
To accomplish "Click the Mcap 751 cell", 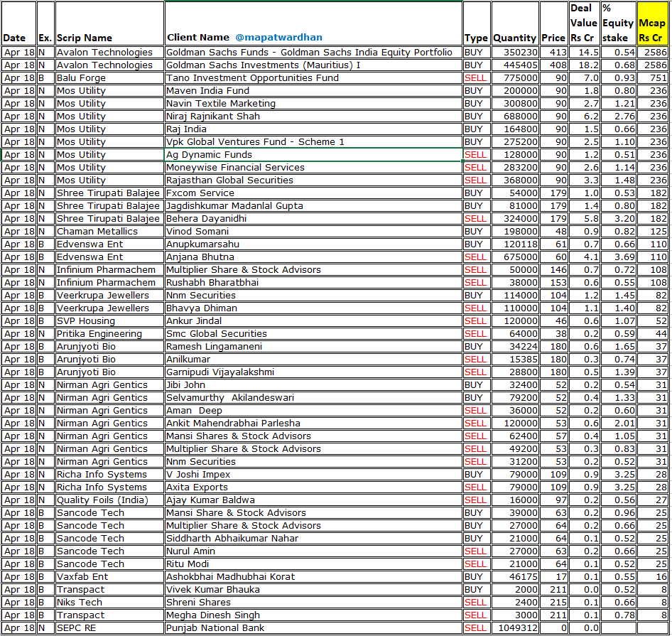I will click(x=652, y=78).
